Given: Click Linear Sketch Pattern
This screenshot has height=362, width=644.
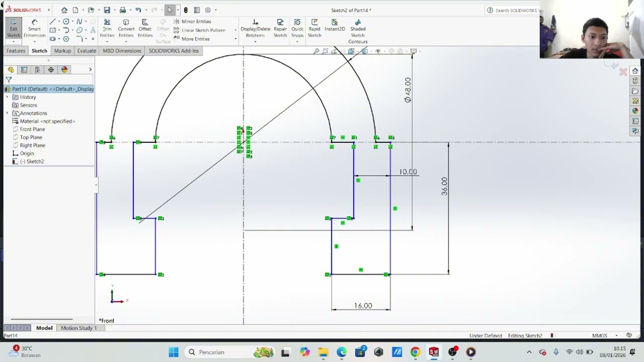Looking at the screenshot, I should pyautogui.click(x=199, y=30).
